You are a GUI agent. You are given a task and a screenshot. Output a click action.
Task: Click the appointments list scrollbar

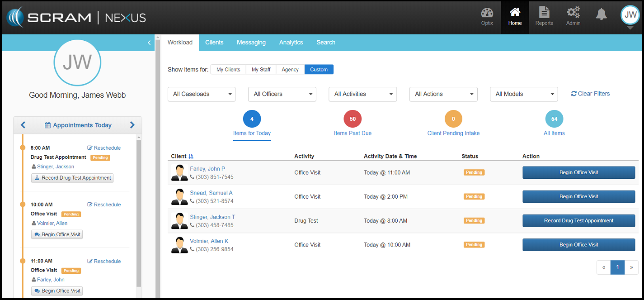coord(139,213)
